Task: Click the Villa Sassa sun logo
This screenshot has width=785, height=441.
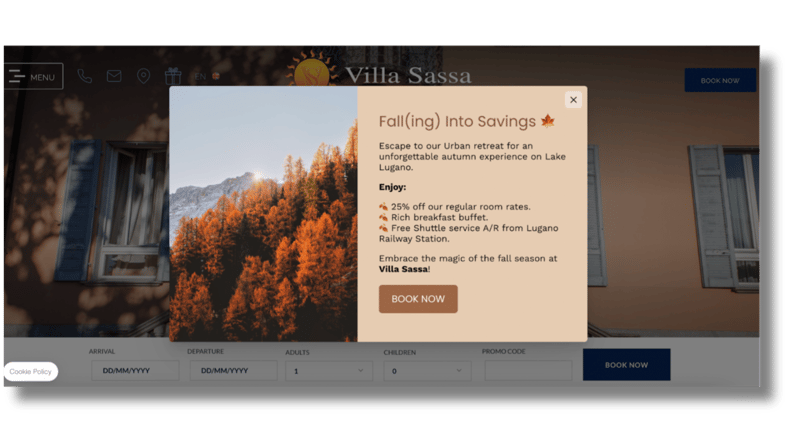Action: click(x=311, y=69)
